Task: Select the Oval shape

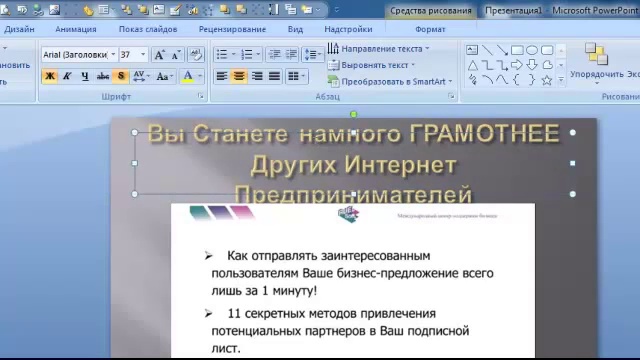Action: coord(532,50)
